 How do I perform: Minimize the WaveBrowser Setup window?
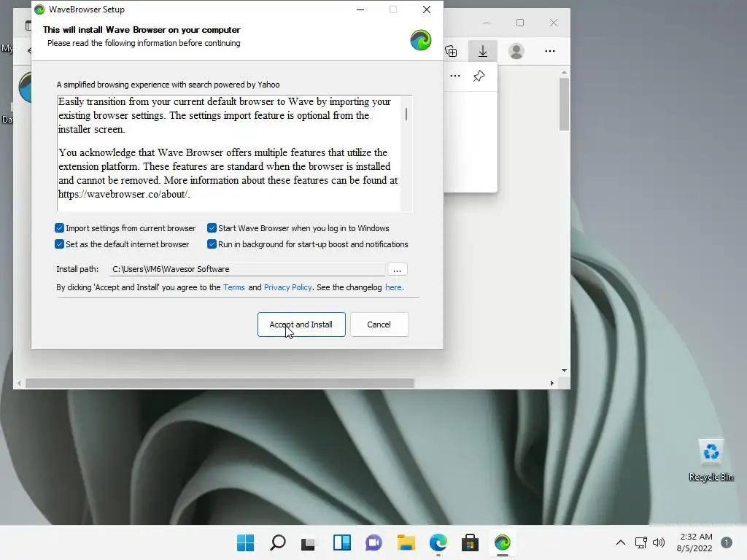click(x=360, y=9)
